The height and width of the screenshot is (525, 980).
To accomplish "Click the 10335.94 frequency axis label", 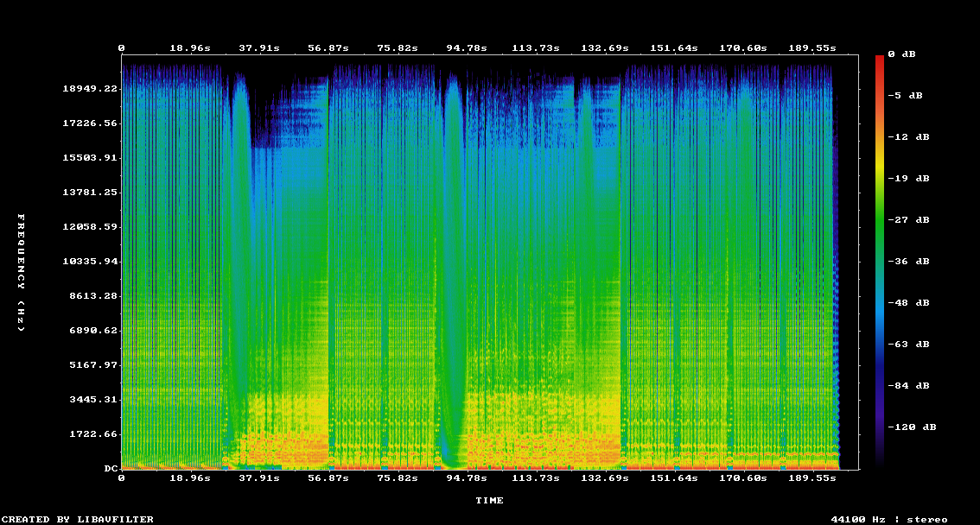I will coord(90,262).
